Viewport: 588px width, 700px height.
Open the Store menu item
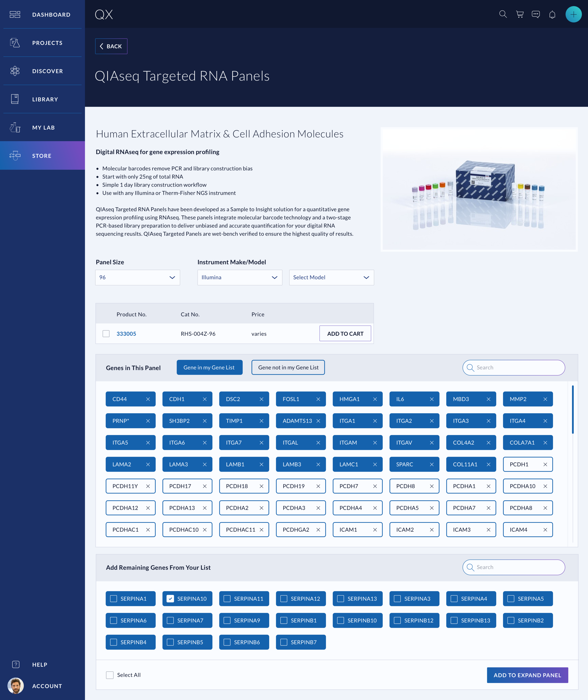tap(42, 155)
